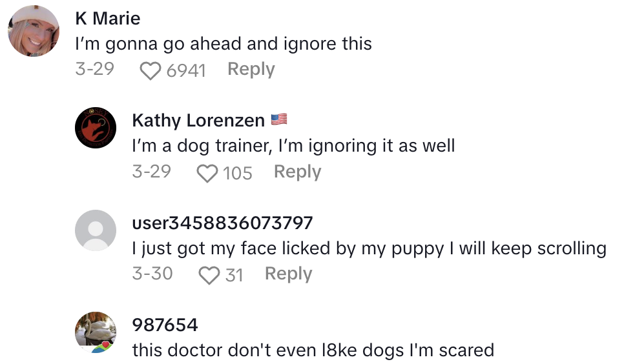Screen dimensions: 624x364
Task: Open Kathy Lorenzen's round logo avatar
Action: (96, 127)
